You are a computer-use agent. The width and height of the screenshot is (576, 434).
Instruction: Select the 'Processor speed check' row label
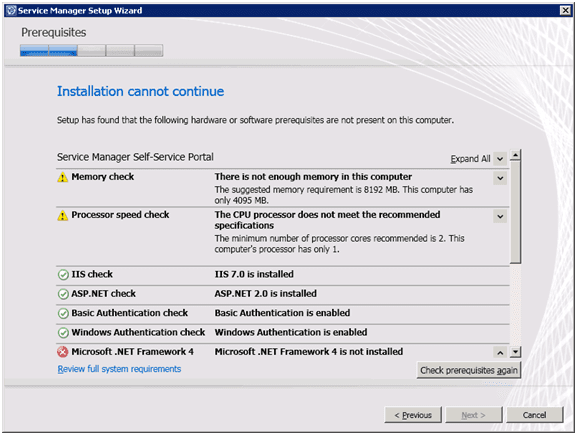coord(120,215)
